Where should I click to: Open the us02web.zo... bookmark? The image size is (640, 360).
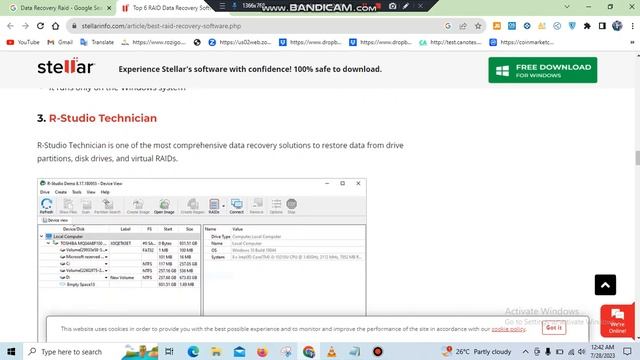click(240, 42)
